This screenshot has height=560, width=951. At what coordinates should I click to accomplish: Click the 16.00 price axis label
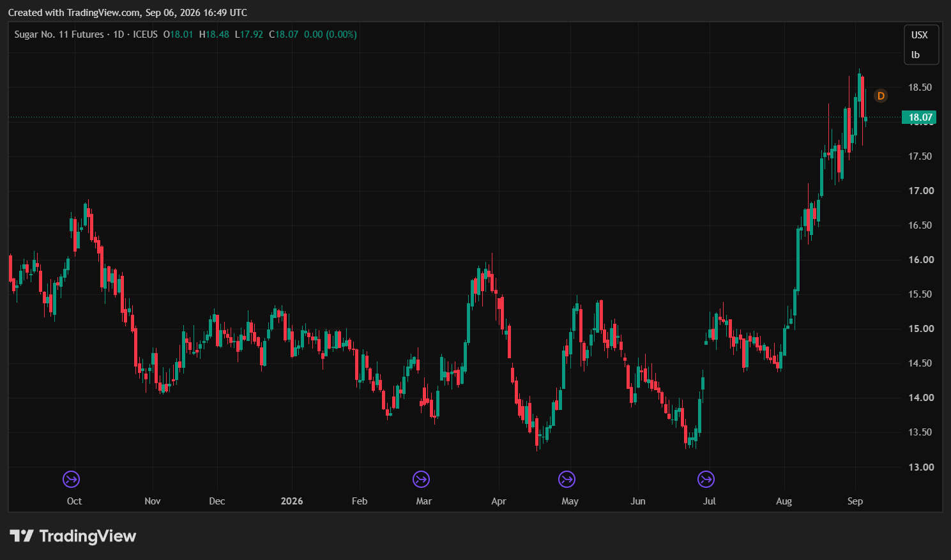click(920, 260)
